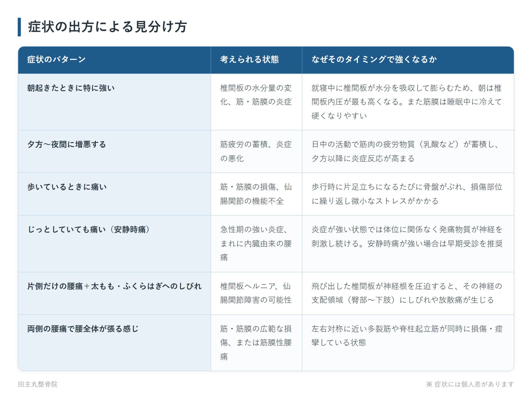Viewport: 532px width, 408px height.
Task: Click the cell 筋・筋膜の広範な損傷、または筋膜性腰痛
Action: tap(256, 343)
